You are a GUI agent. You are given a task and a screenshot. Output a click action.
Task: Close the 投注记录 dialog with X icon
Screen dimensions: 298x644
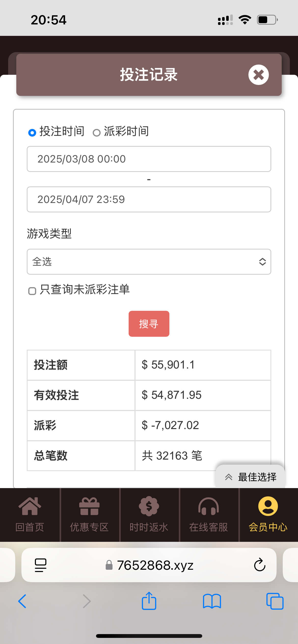(259, 75)
